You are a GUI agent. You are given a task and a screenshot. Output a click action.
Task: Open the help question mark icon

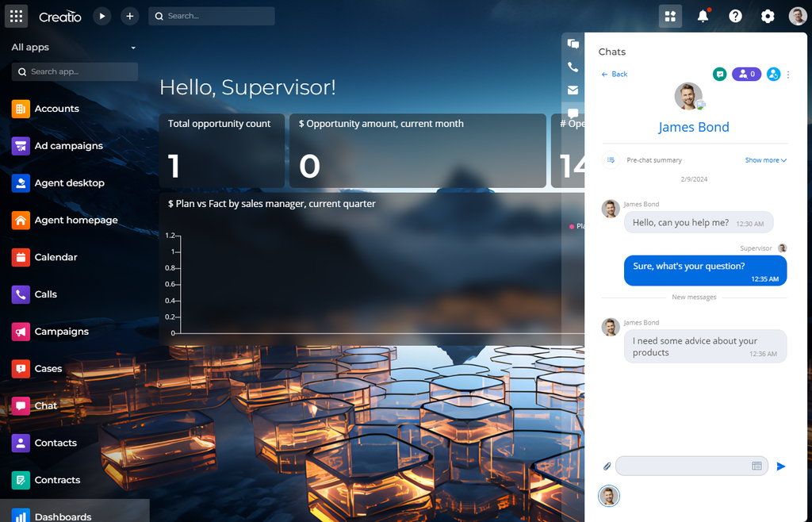(735, 16)
